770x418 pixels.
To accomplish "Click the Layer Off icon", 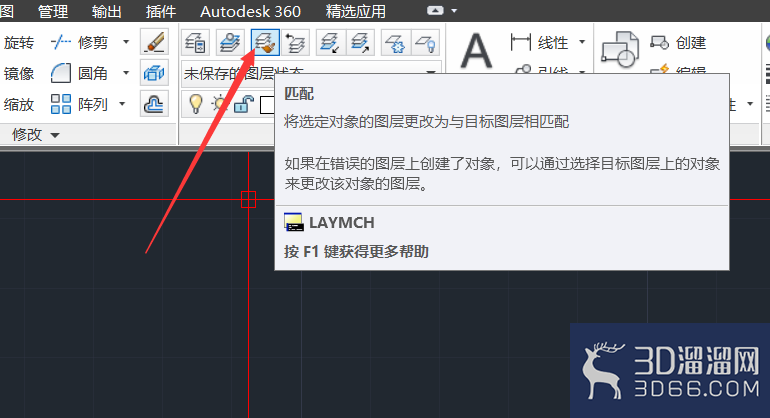I will click(426, 43).
